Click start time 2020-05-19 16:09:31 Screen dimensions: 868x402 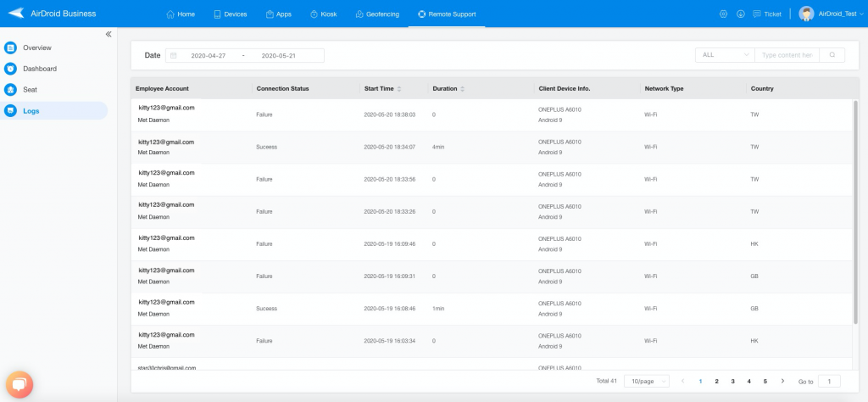[x=390, y=276]
